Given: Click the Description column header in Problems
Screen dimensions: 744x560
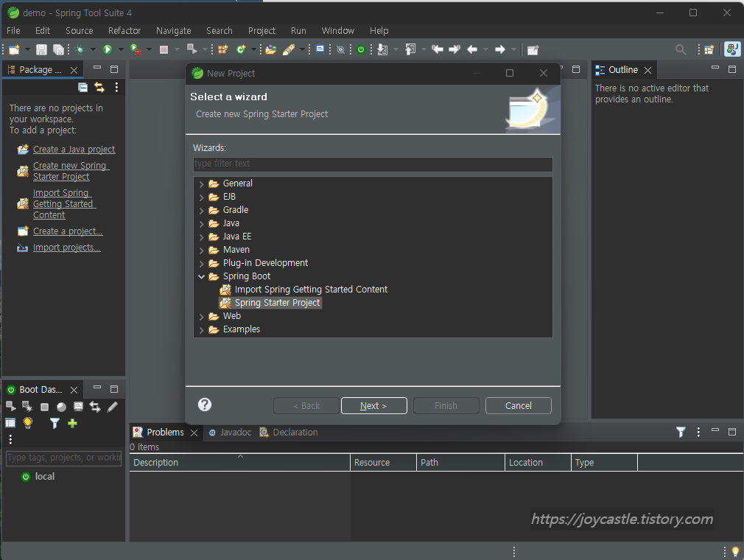Looking at the screenshot, I should (239, 462).
